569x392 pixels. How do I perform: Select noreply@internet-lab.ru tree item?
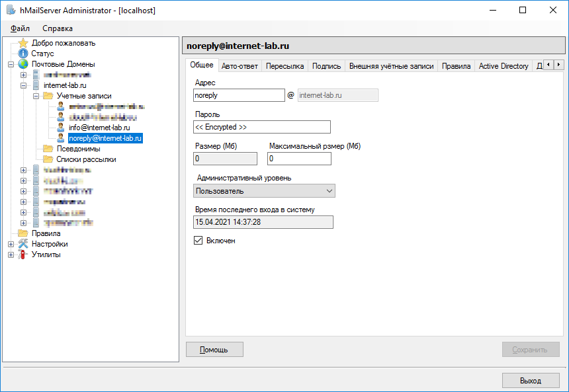click(x=105, y=137)
